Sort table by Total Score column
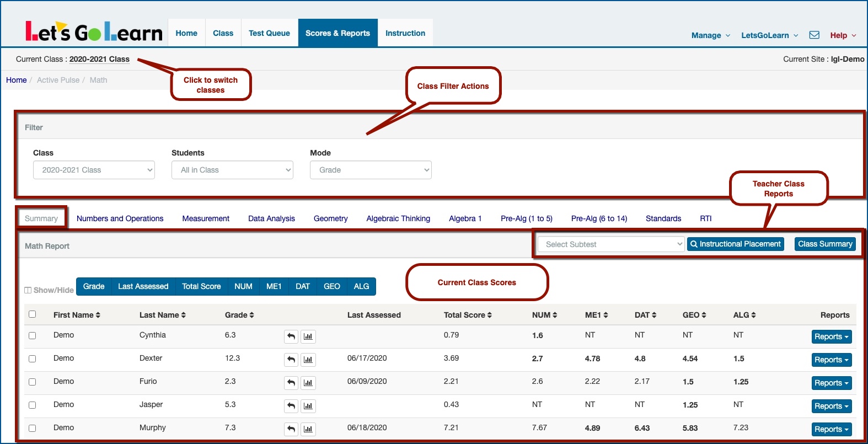This screenshot has width=868, height=444. pyautogui.click(x=468, y=315)
